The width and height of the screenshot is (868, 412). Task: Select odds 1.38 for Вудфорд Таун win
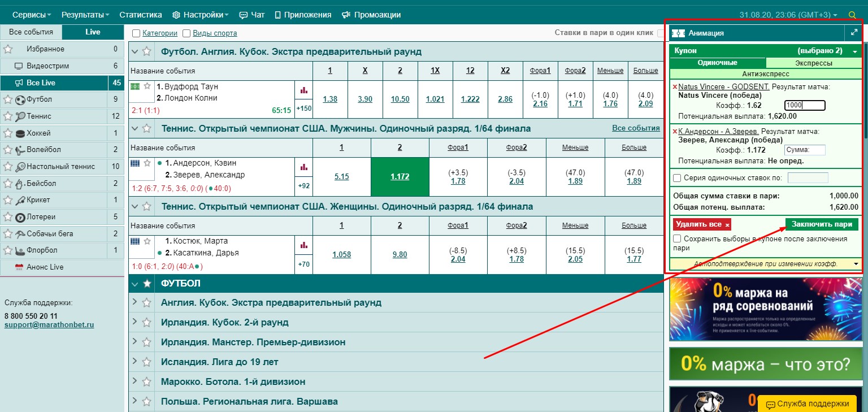point(330,99)
